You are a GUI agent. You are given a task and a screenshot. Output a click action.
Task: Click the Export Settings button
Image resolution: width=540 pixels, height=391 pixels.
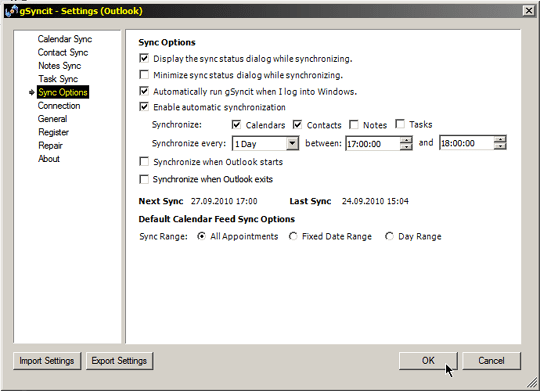119,361
